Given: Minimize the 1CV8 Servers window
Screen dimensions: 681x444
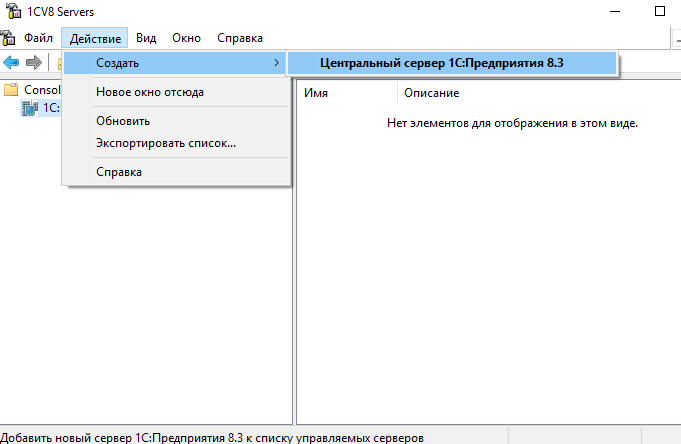Looking at the screenshot, I should [x=615, y=11].
